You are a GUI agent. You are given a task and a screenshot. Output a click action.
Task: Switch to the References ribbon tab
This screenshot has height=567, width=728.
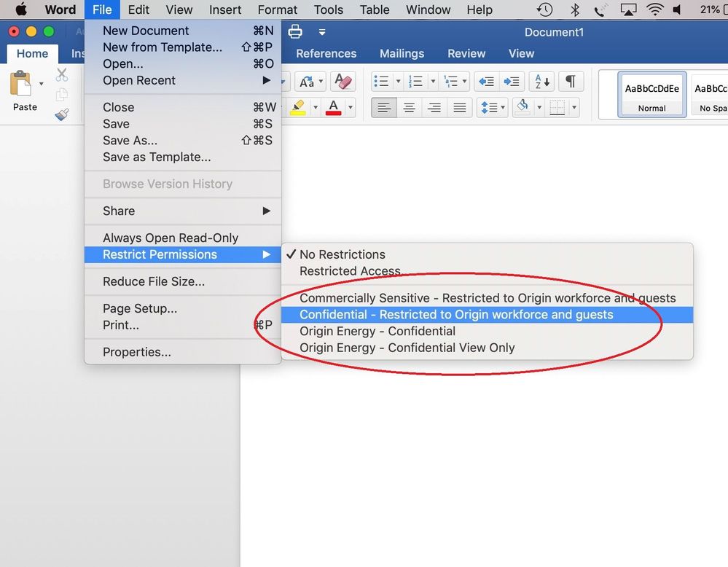pyautogui.click(x=326, y=53)
